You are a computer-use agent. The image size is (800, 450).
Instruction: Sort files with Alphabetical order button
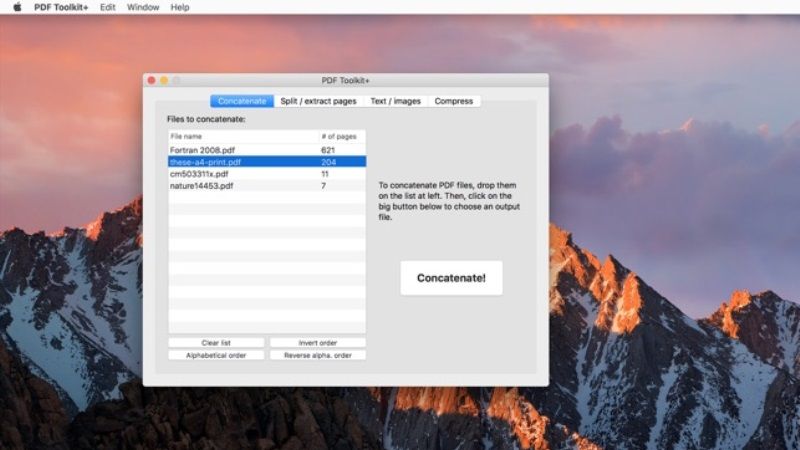coord(216,355)
